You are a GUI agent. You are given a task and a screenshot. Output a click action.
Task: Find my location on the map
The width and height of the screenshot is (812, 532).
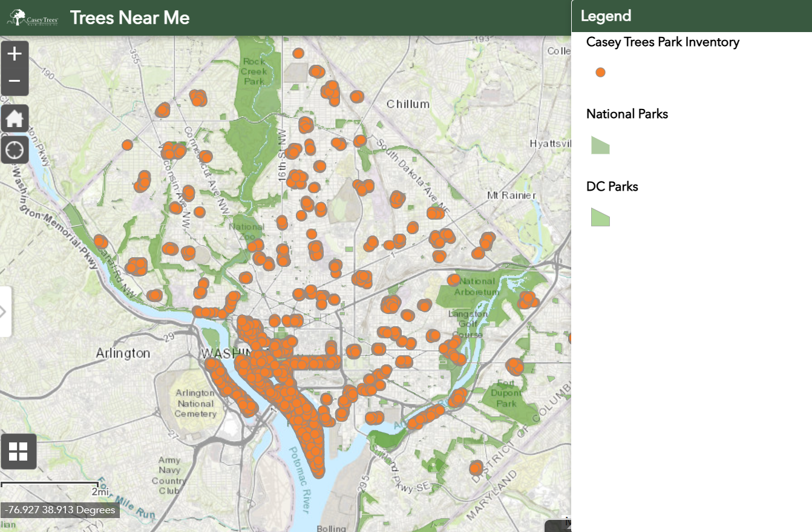coord(15,149)
